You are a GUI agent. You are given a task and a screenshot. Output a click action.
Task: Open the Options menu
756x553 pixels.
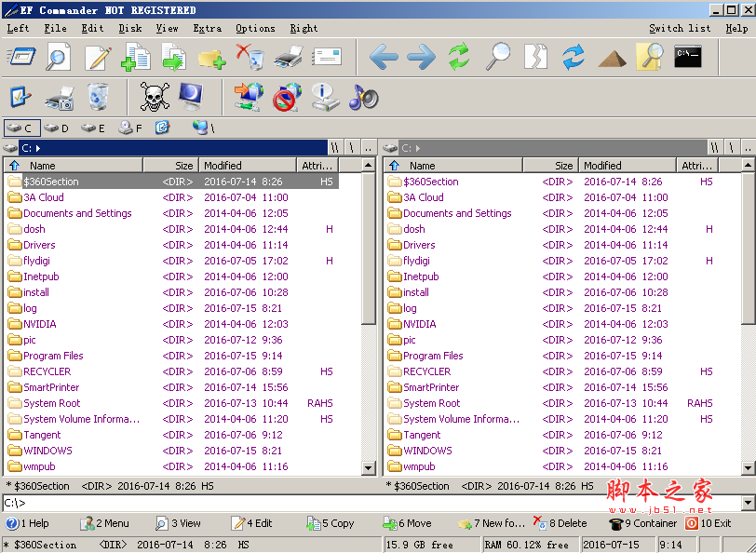tap(255, 29)
